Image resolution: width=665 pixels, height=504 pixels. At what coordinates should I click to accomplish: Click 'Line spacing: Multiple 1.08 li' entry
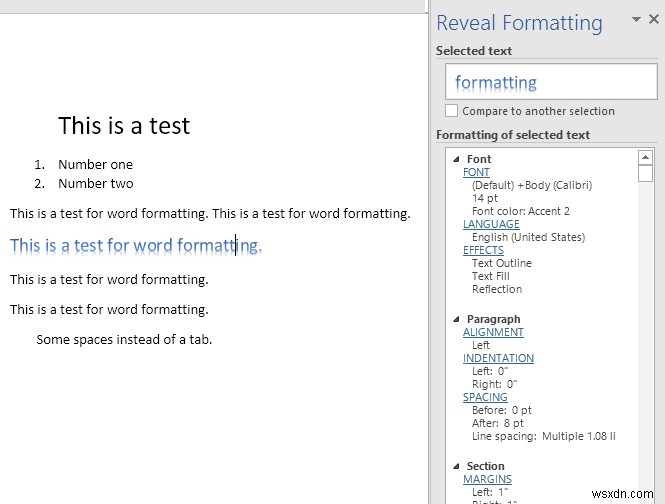pos(544,436)
